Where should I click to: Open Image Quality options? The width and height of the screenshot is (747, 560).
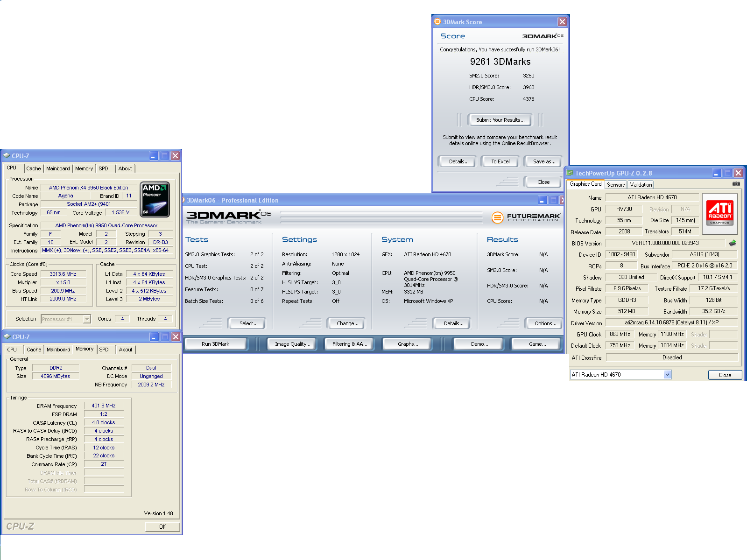292,344
